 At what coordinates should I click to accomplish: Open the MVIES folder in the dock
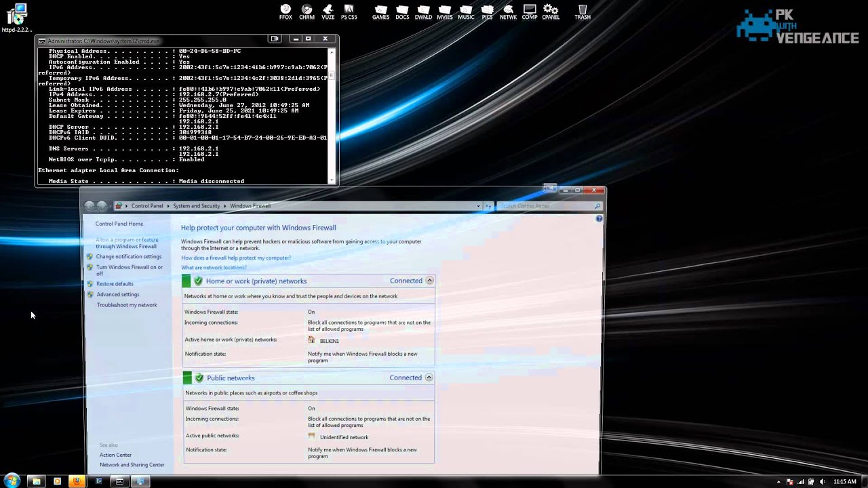coord(445,12)
